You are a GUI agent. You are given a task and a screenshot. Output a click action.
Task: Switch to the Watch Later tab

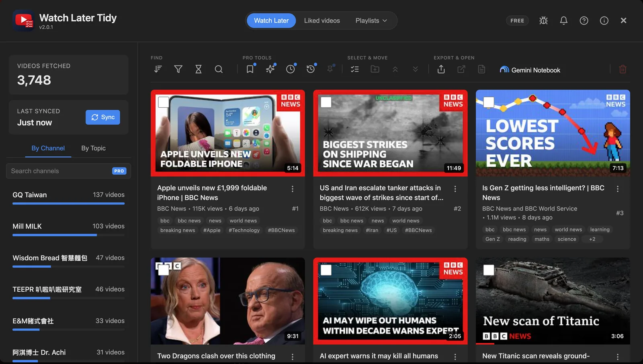coord(271,20)
